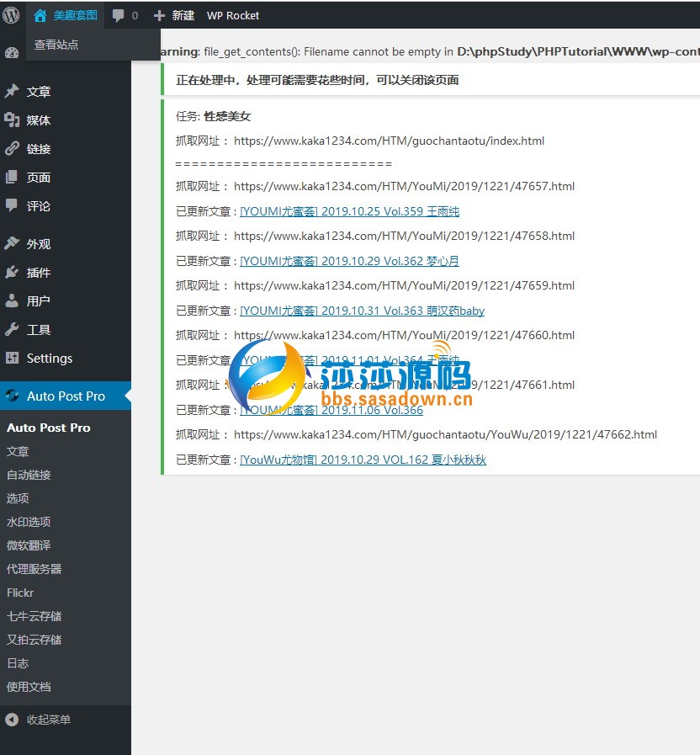Click the Auto Post Pro globe icon

coord(12,396)
